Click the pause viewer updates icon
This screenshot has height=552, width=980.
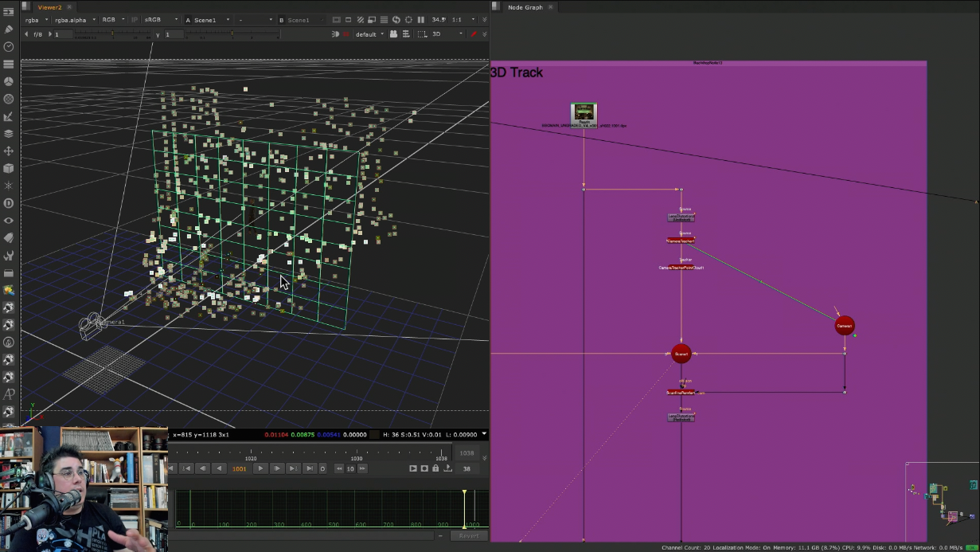(x=420, y=20)
